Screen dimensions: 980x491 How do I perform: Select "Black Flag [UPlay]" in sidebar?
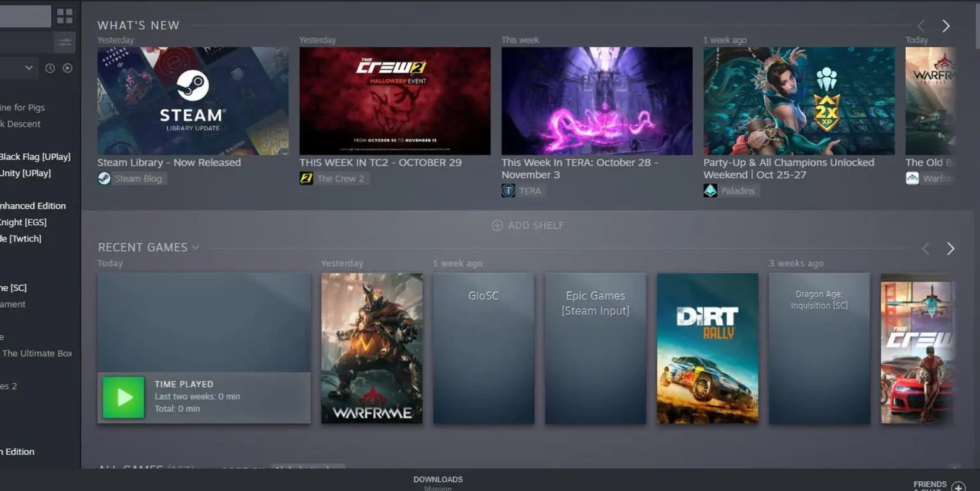click(35, 157)
